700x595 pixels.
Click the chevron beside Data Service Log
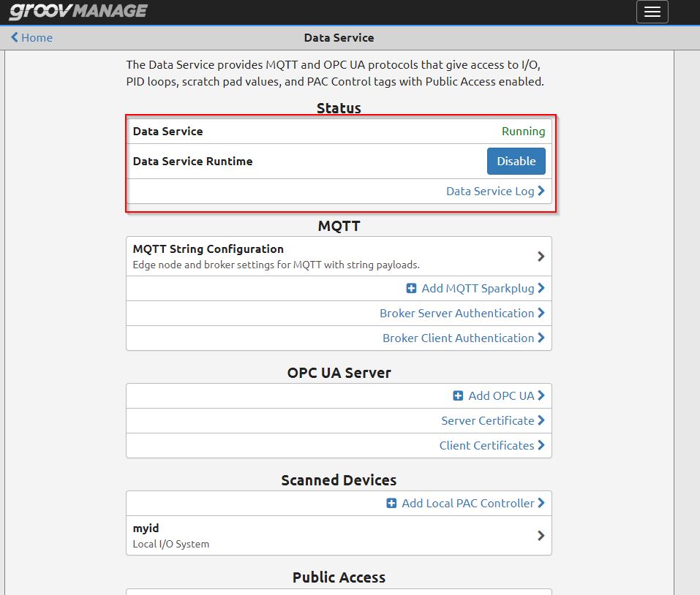[x=541, y=191]
